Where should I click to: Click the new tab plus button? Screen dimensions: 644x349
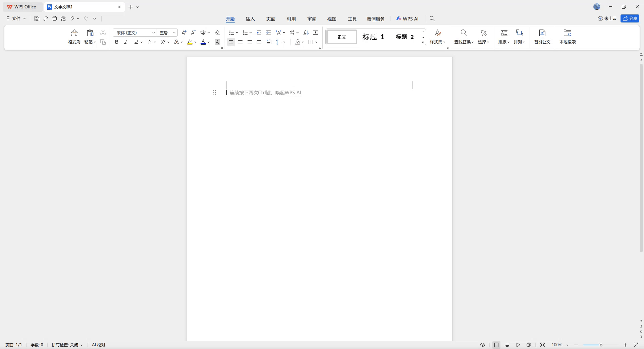[131, 7]
